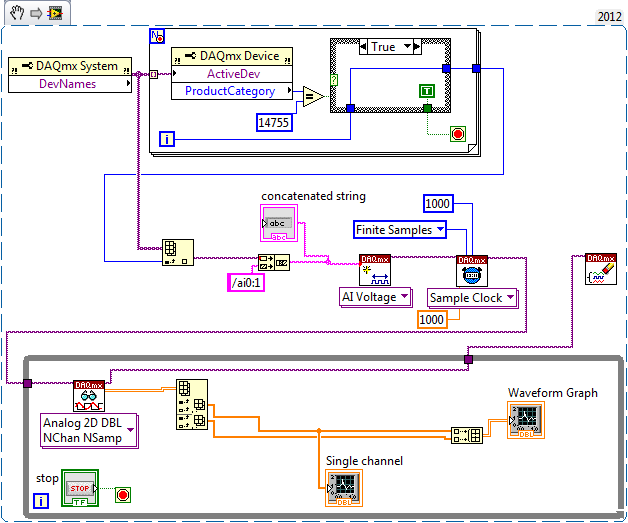Click the For Loop conditional stop terminal
The height and width of the screenshot is (523, 628).
point(458,134)
